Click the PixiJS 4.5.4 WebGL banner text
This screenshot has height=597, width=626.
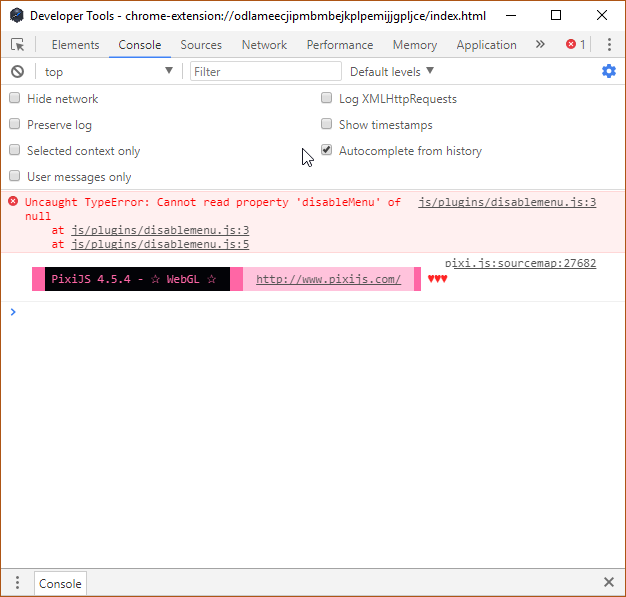(x=134, y=279)
